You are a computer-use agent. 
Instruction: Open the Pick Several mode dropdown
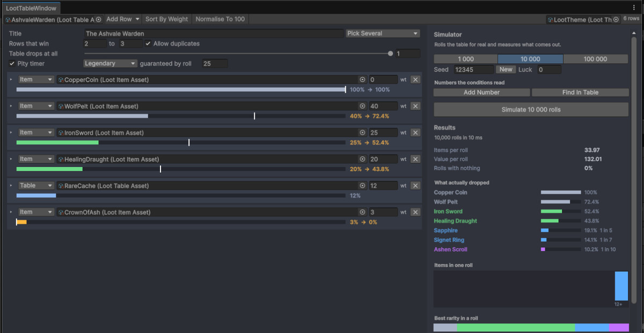(x=383, y=33)
